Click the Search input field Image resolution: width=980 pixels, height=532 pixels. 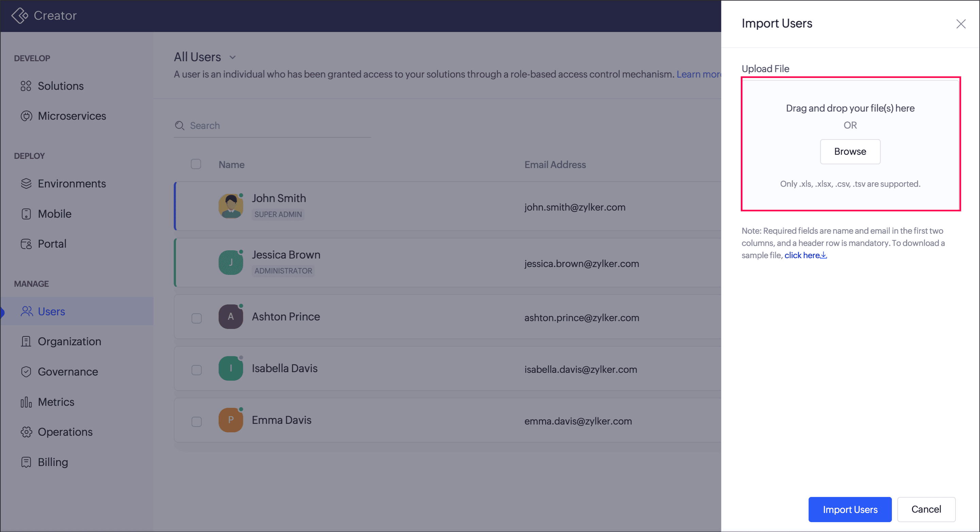(272, 126)
